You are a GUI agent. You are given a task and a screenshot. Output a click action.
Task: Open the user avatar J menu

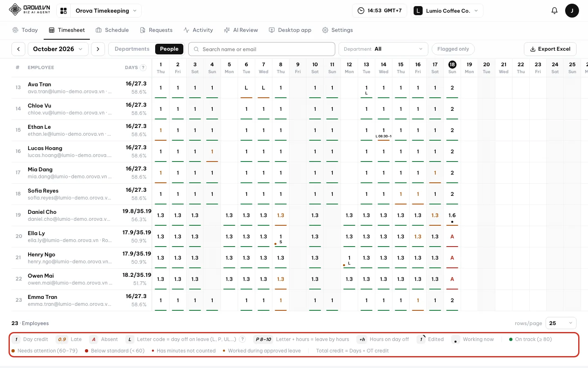pyautogui.click(x=572, y=11)
